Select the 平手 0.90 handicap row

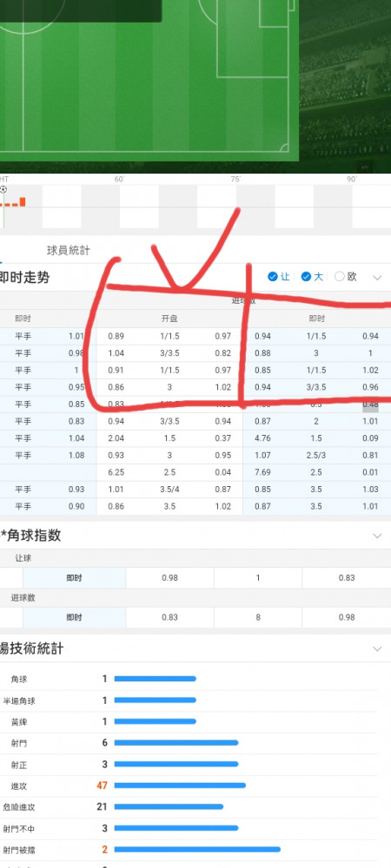(x=48, y=507)
